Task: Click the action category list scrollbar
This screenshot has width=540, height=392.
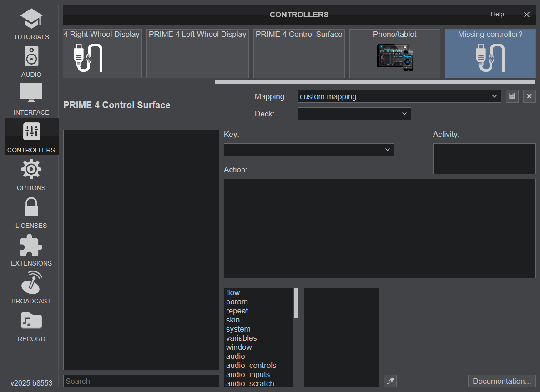Action: [296, 303]
